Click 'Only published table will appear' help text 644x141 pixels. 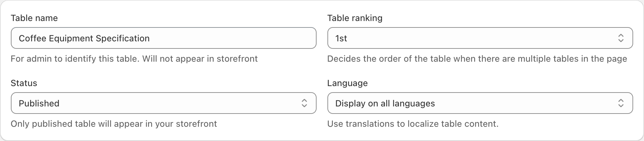pyautogui.click(x=114, y=124)
